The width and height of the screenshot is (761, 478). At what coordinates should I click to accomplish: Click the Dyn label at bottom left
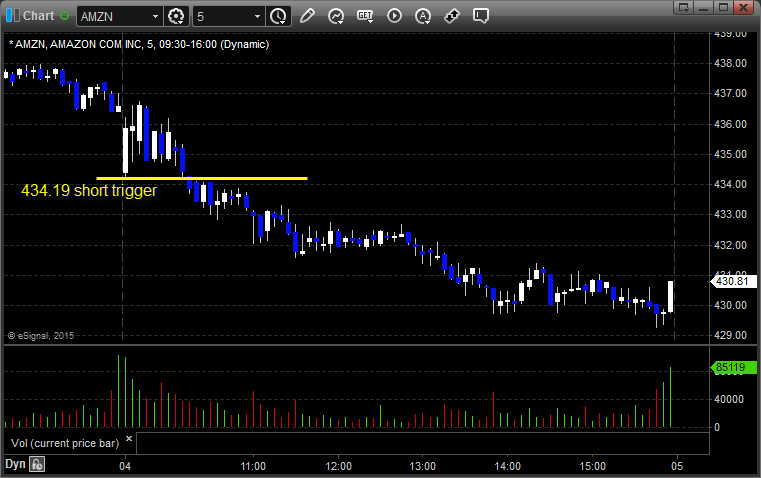(15, 464)
